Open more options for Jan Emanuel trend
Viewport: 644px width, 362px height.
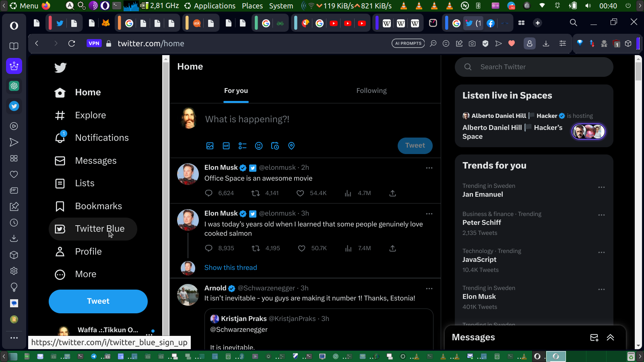click(x=601, y=187)
